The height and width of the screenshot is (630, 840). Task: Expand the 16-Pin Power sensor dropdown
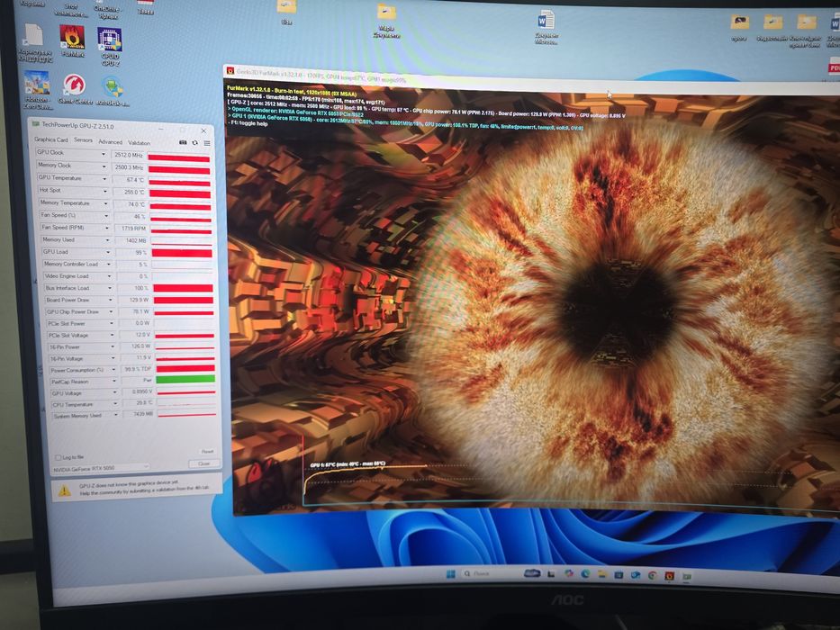(113, 346)
